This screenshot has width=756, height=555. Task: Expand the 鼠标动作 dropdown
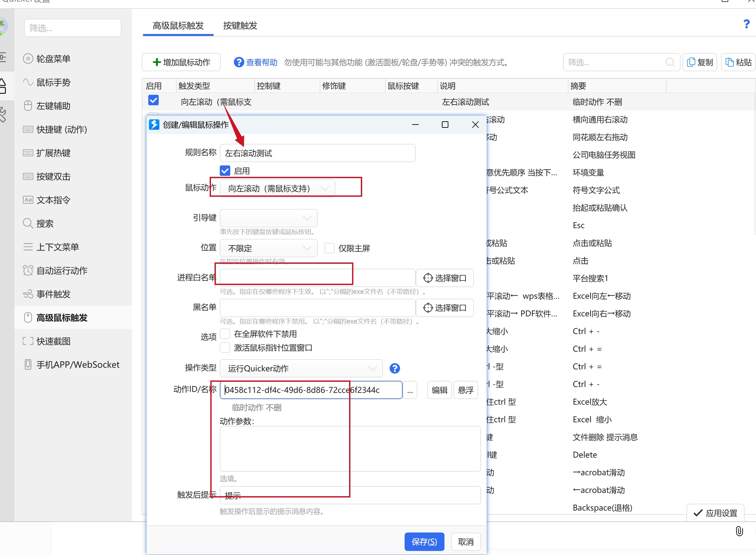tap(277, 188)
